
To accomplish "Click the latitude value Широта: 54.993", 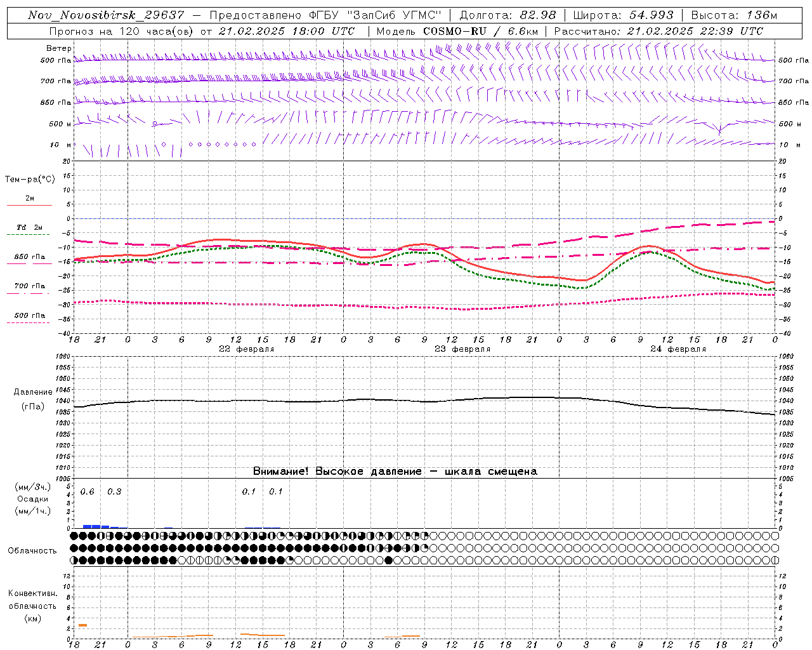I will pyautogui.click(x=622, y=15).
